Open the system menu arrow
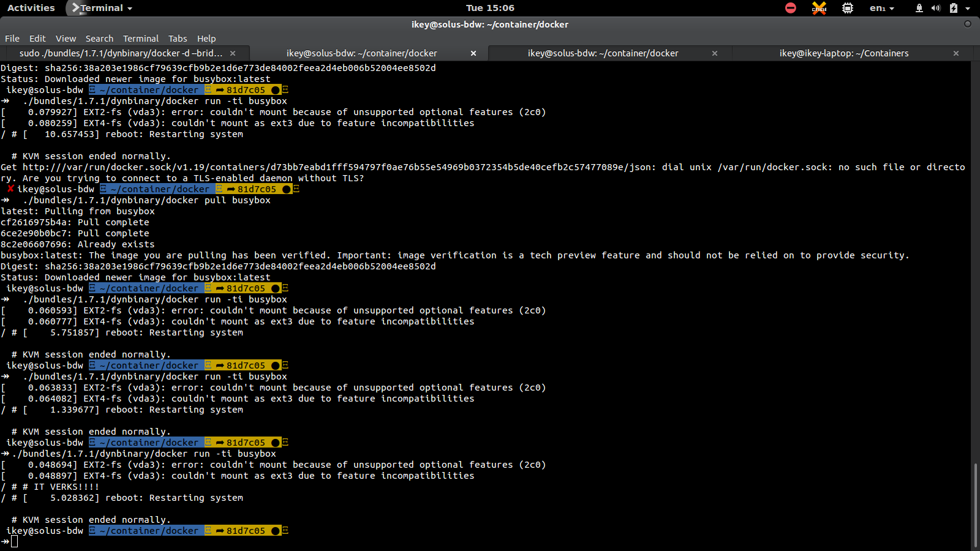The image size is (980, 551). tap(968, 8)
